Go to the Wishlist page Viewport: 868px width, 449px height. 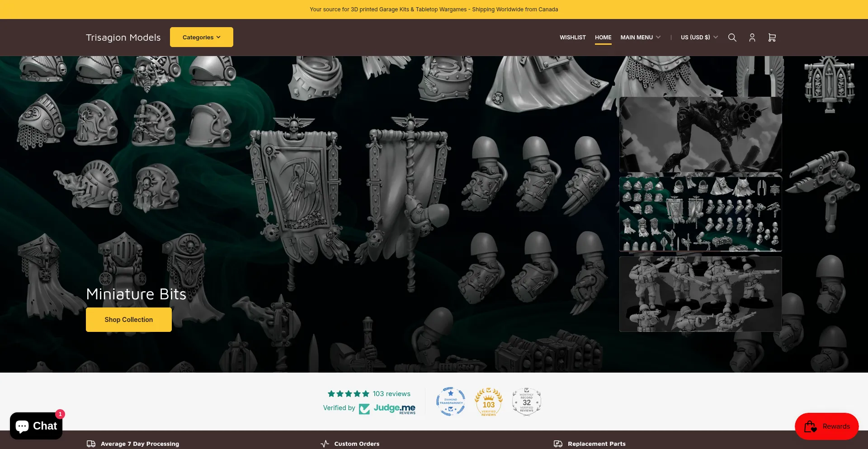click(572, 38)
